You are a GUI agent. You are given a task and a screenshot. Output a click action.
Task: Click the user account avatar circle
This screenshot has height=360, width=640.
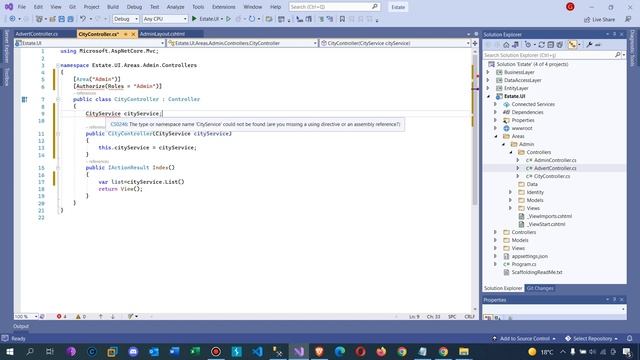click(x=570, y=7)
